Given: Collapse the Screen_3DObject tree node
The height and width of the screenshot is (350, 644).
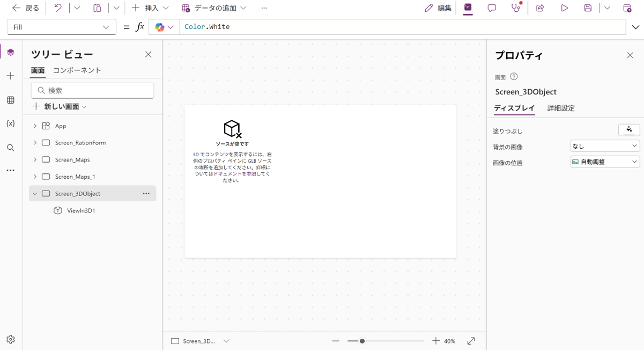Looking at the screenshot, I should click(x=35, y=194).
